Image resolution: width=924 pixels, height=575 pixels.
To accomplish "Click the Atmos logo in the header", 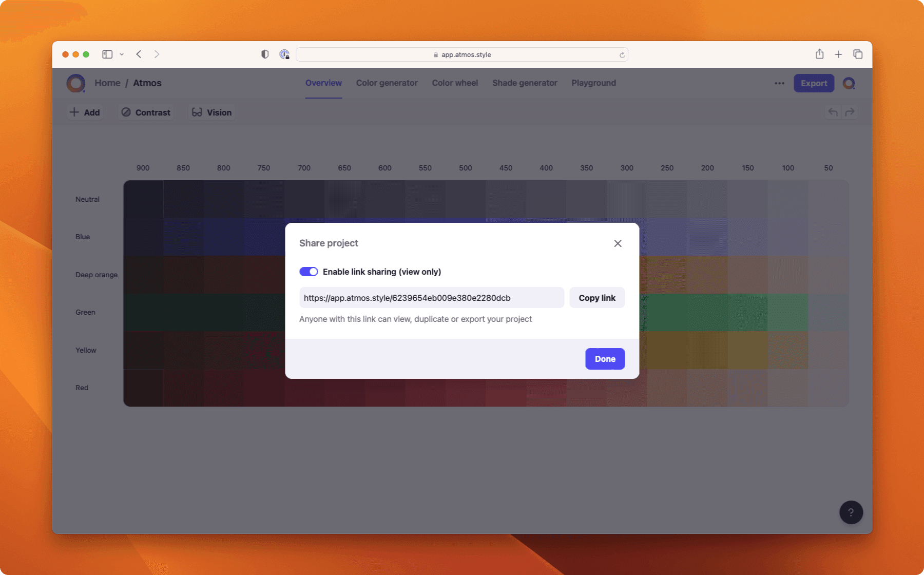I will point(75,83).
